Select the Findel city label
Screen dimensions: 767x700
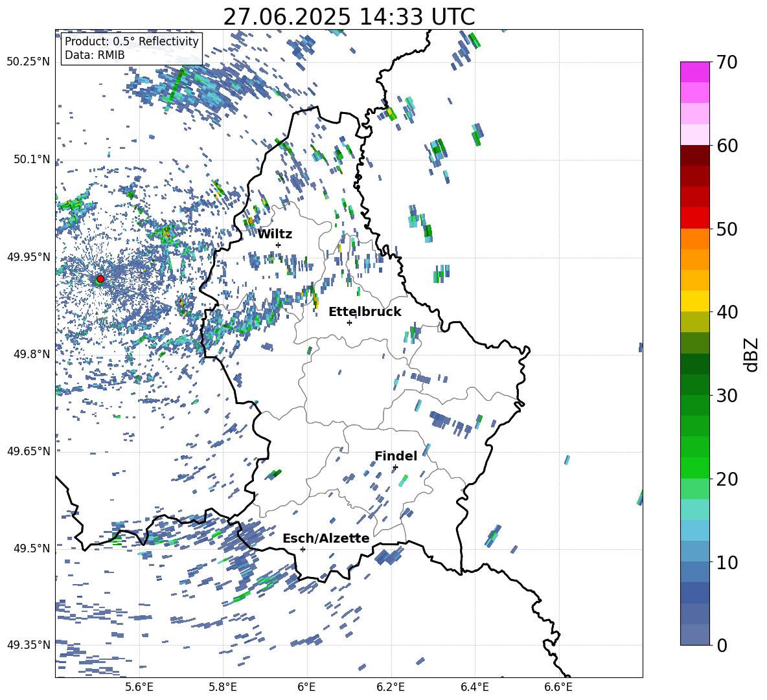[x=396, y=456]
